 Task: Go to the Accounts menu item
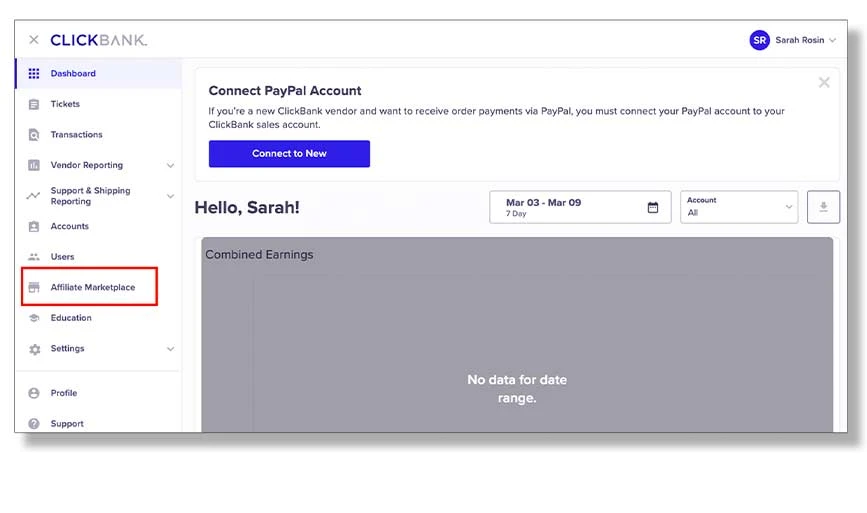[x=69, y=227]
